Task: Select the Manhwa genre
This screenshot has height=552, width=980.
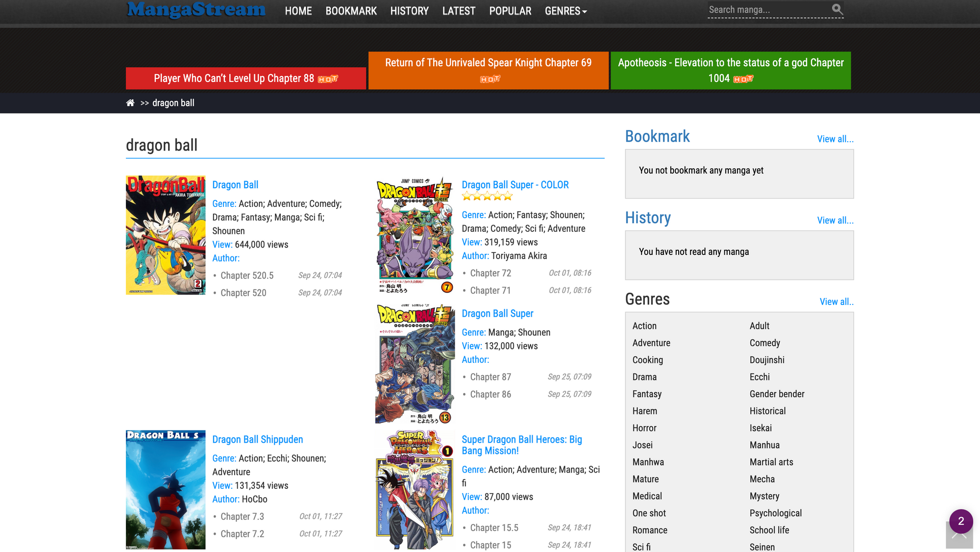Action: pos(648,462)
